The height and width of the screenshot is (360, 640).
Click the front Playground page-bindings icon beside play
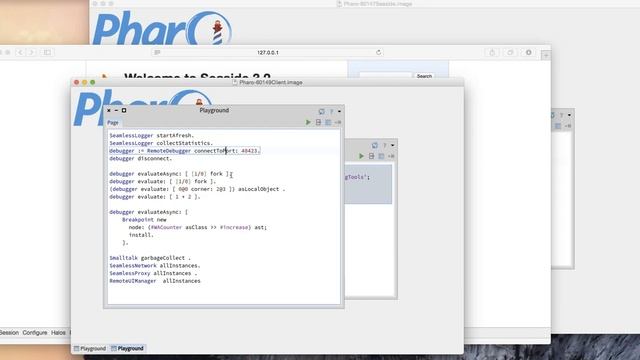pos(318,122)
